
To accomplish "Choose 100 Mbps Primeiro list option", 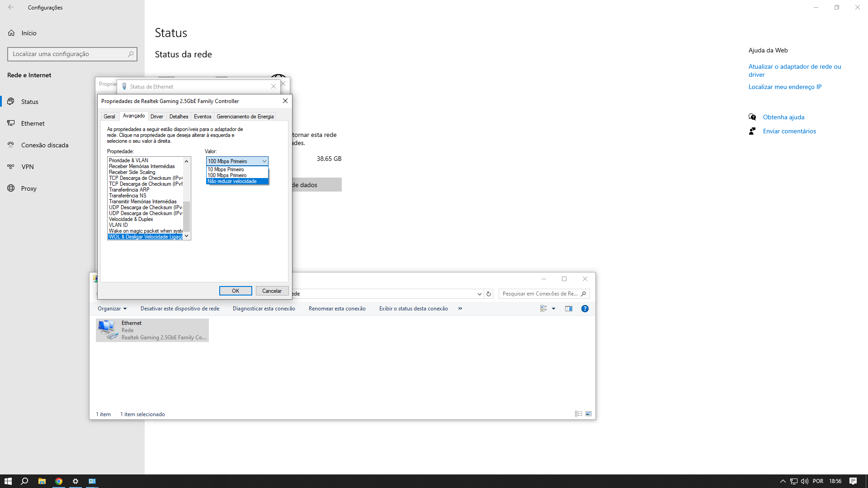I will [237, 175].
